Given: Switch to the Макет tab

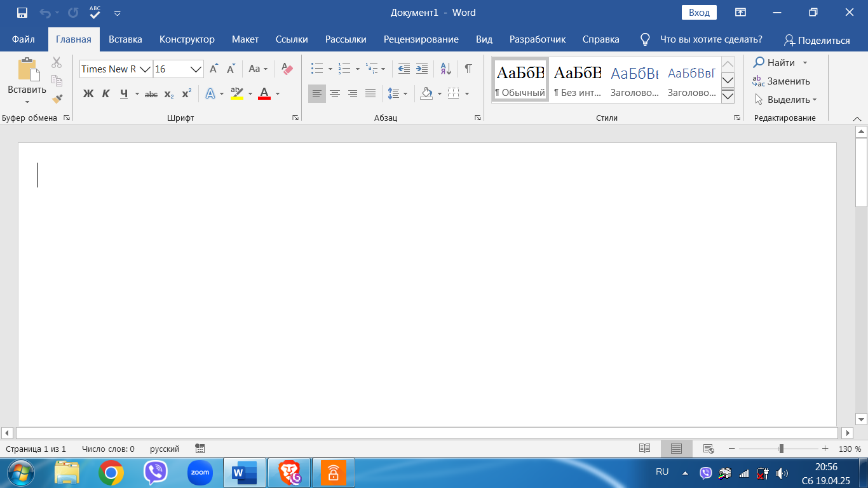Looking at the screenshot, I should pos(245,39).
